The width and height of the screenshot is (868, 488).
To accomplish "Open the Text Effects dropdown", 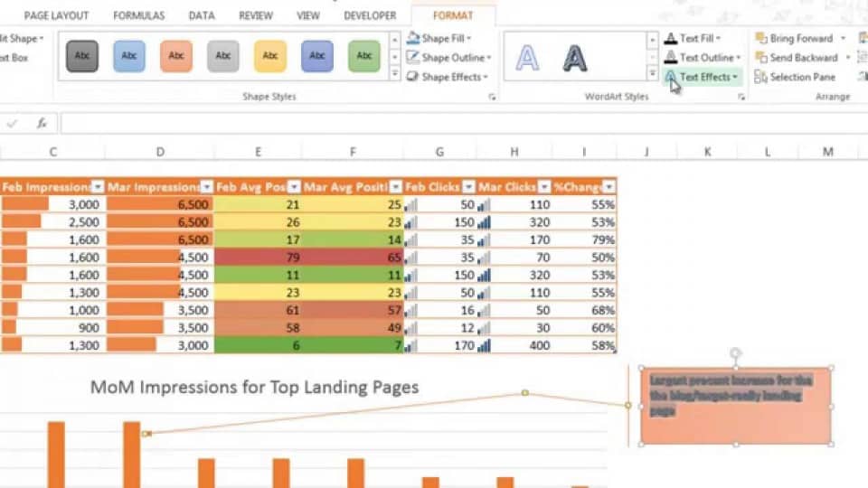I will click(702, 77).
